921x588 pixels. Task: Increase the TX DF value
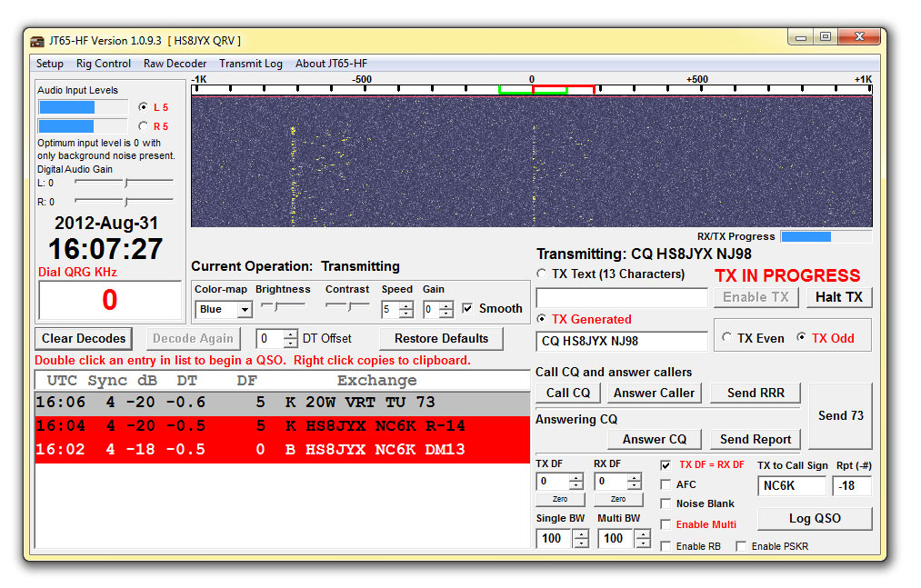[x=576, y=477]
